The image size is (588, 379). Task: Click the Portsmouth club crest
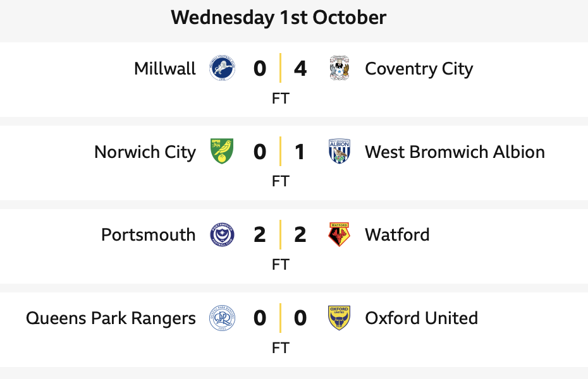tap(222, 235)
